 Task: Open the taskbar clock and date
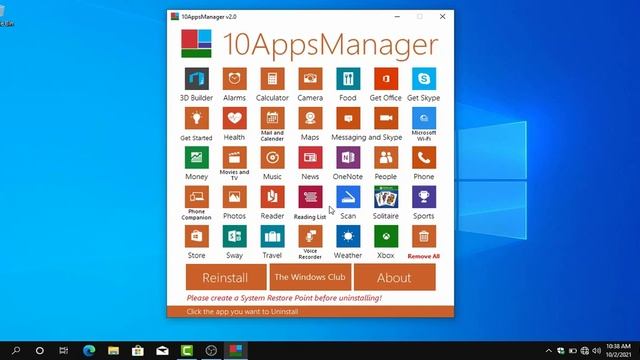(x=618, y=351)
